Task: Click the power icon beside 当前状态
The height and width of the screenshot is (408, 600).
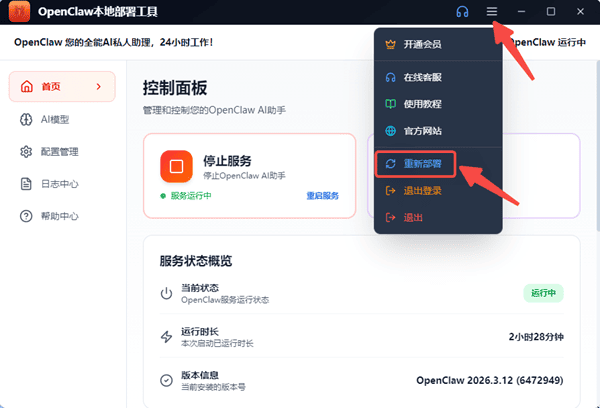Action: point(166,293)
